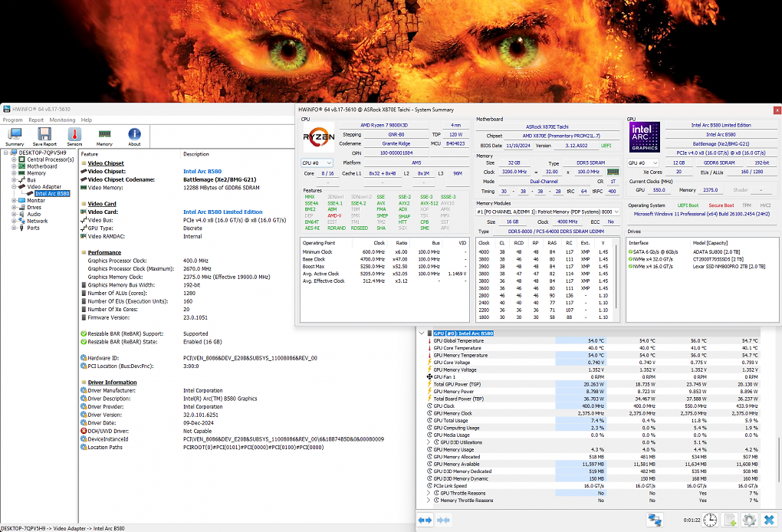Screen dimensions: 782x532
Task: Open the Report menu
Action: pyautogui.click(x=36, y=120)
